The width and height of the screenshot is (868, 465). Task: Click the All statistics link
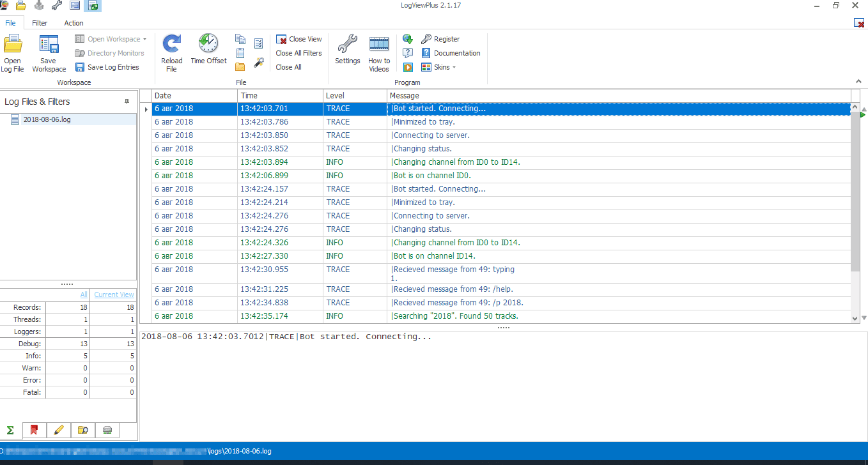84,294
